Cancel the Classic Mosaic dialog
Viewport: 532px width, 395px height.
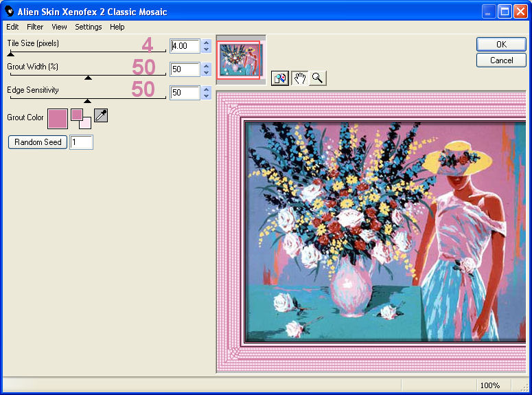pos(501,60)
